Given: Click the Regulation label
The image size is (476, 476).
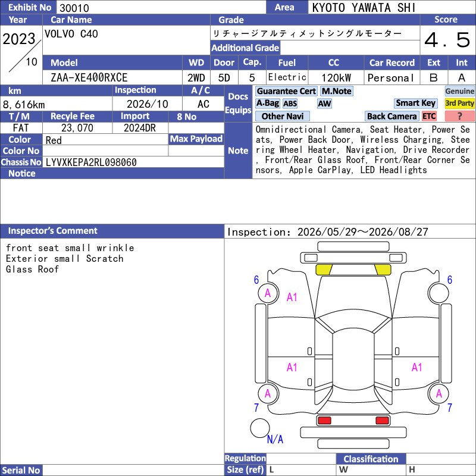Looking at the screenshot, I should click(x=245, y=458).
